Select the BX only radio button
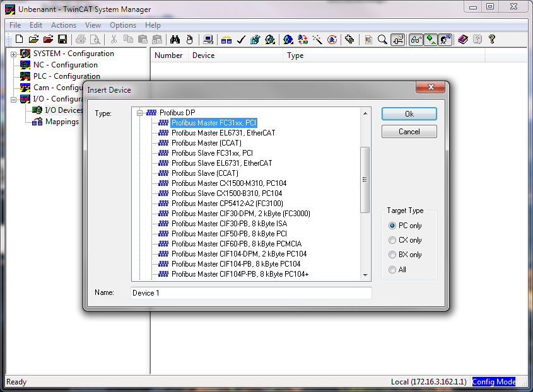 pyautogui.click(x=392, y=255)
